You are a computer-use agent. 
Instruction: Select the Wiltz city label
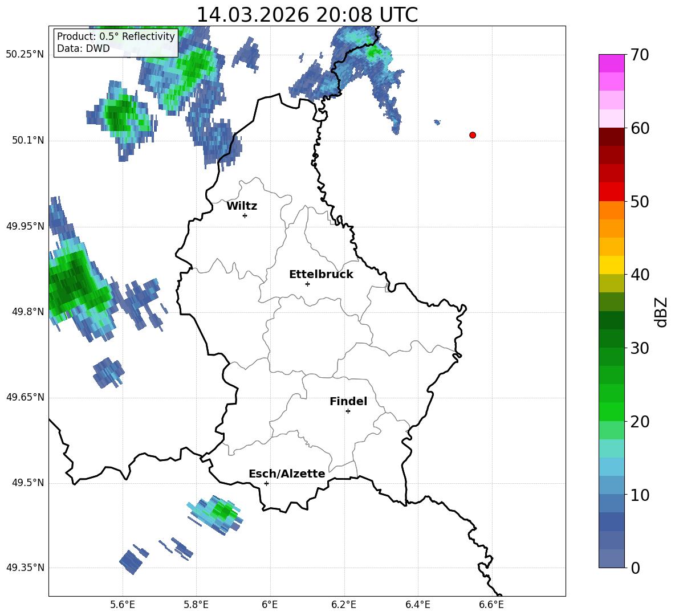coord(242,206)
